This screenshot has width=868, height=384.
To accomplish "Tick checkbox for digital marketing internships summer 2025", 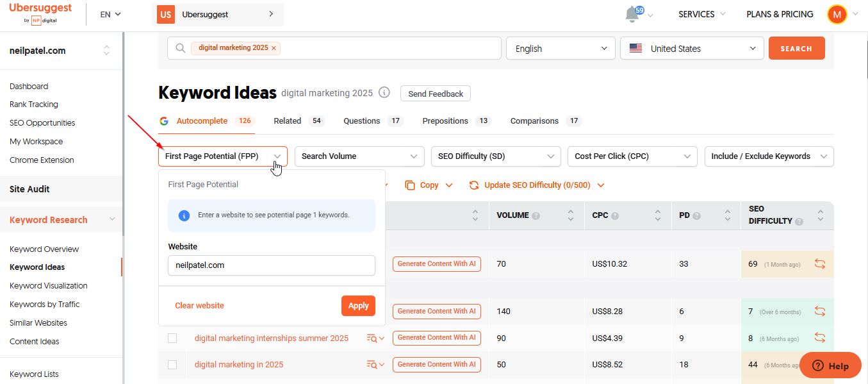I will 172,338.
